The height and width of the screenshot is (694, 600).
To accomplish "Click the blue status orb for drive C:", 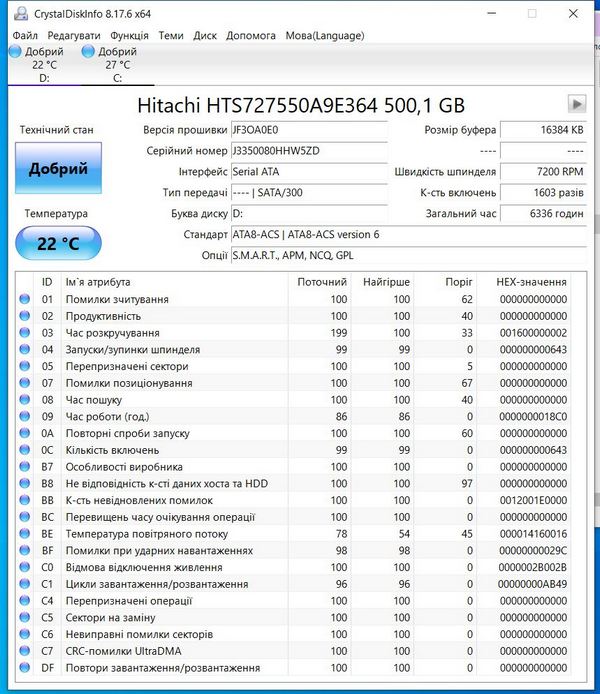I will [x=89, y=52].
